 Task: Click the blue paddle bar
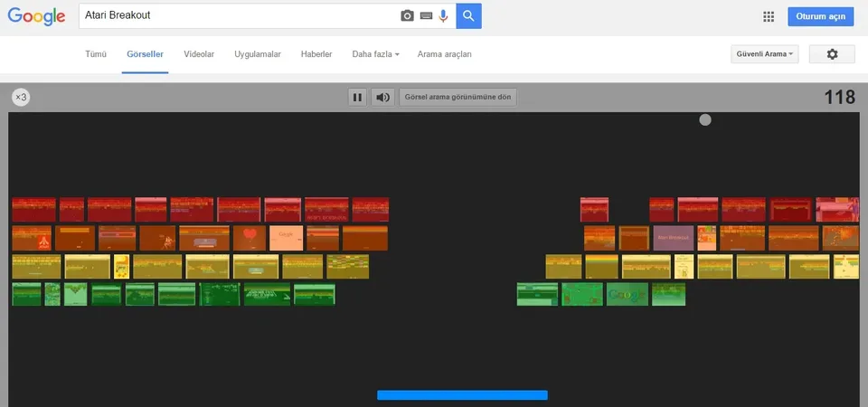(x=462, y=395)
